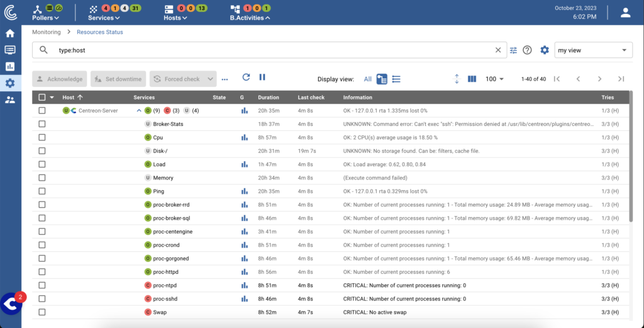Click the refresh icon in the toolbar
The image size is (644, 328).
pos(246,77)
